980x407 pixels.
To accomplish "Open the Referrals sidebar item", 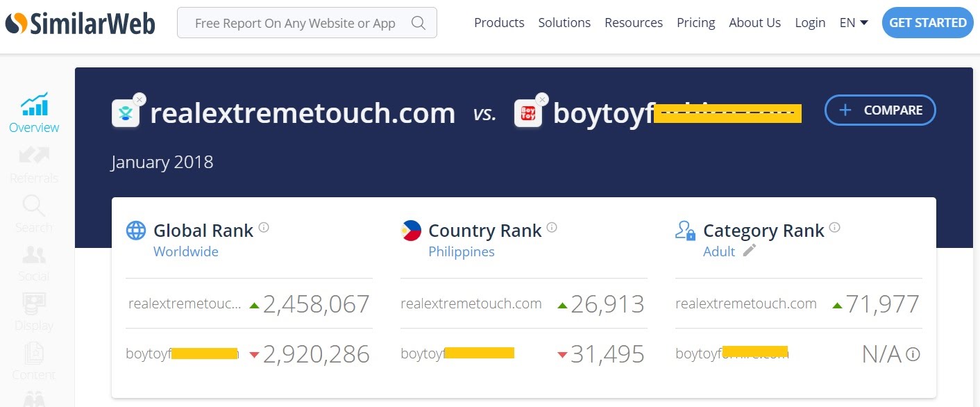I will pyautogui.click(x=34, y=165).
